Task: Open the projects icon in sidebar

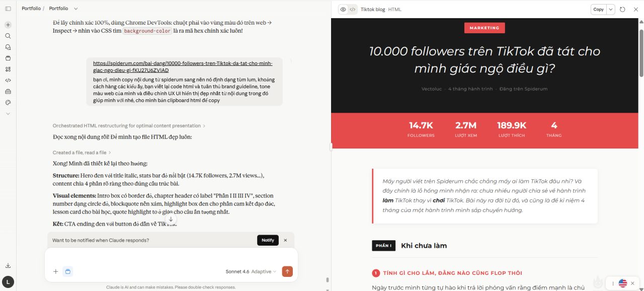Action: (x=8, y=58)
